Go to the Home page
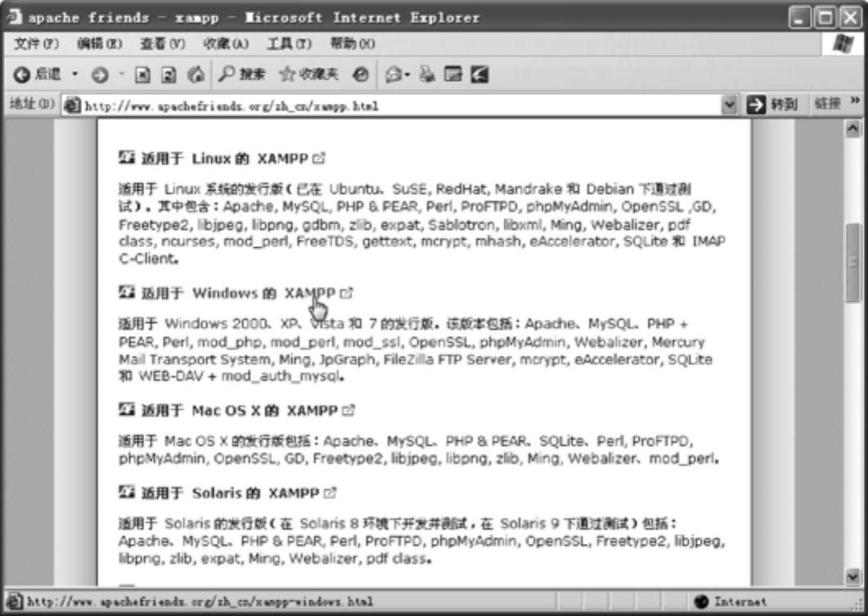The image size is (868, 616). (x=196, y=74)
